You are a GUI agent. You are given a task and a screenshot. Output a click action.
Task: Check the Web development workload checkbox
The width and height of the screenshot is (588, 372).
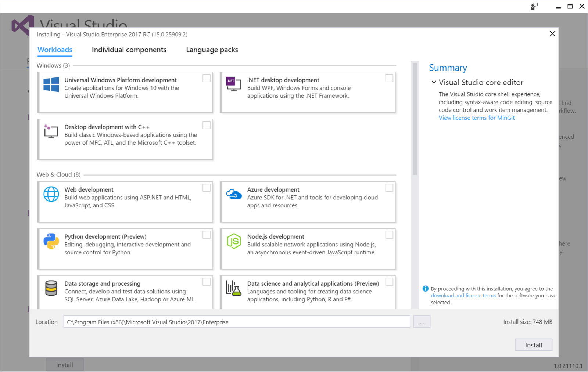pos(206,188)
